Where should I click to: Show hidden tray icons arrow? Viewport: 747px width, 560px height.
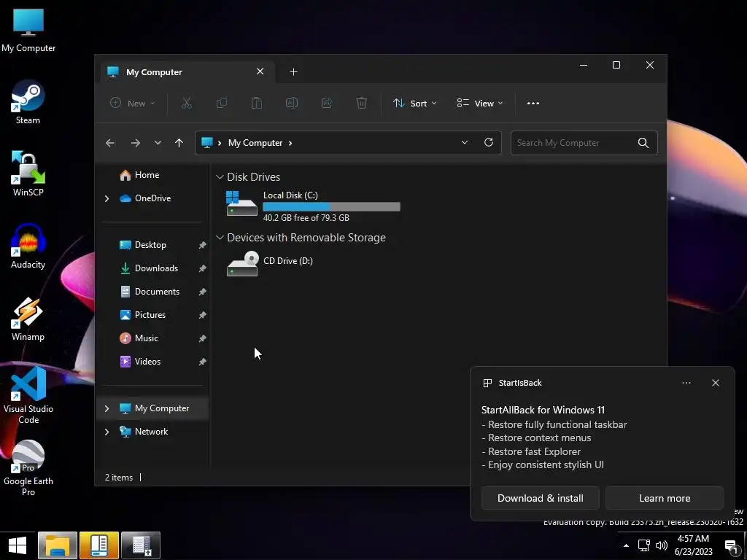(x=626, y=545)
